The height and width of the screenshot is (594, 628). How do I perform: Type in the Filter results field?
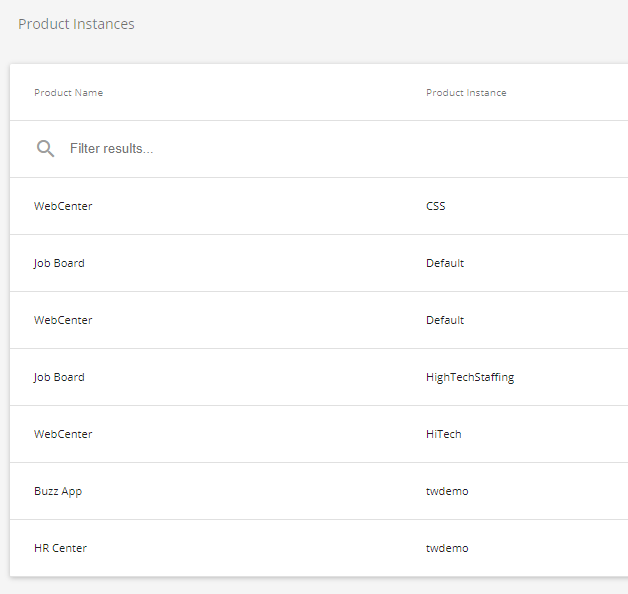(x=300, y=149)
